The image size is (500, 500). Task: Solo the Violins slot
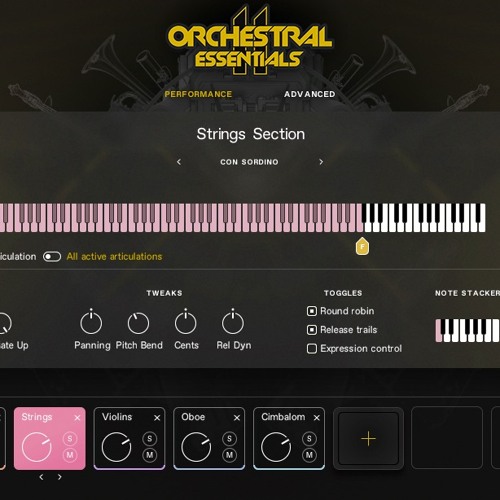click(x=150, y=438)
